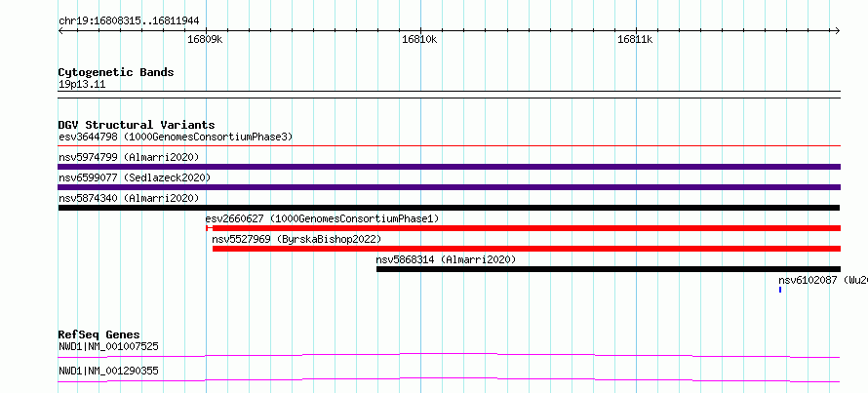
Task: Click the chr19:16808315..16811944 coordinate label
Action: (129, 21)
